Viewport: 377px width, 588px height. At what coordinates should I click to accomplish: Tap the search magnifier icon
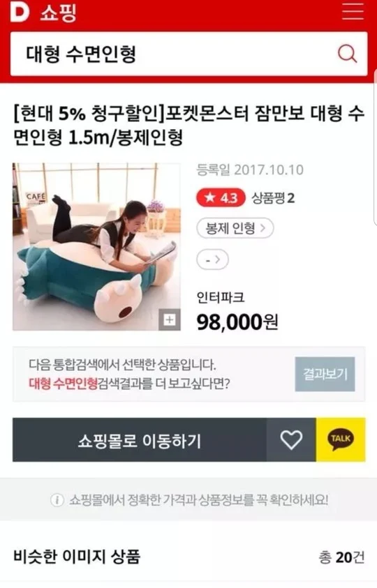click(348, 54)
